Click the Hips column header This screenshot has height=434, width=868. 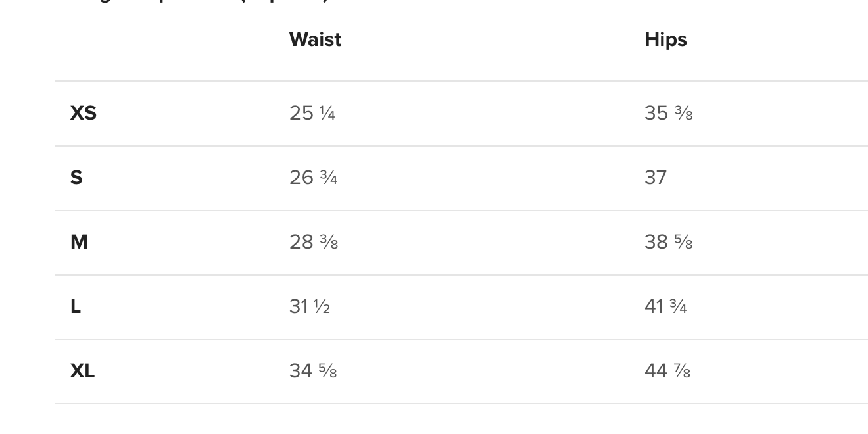[665, 39]
